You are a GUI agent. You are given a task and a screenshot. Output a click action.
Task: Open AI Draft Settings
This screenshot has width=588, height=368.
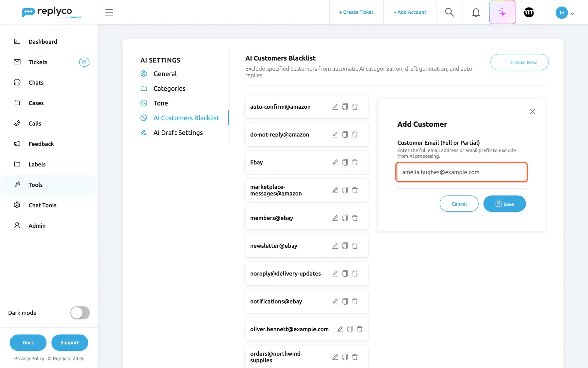pos(178,132)
